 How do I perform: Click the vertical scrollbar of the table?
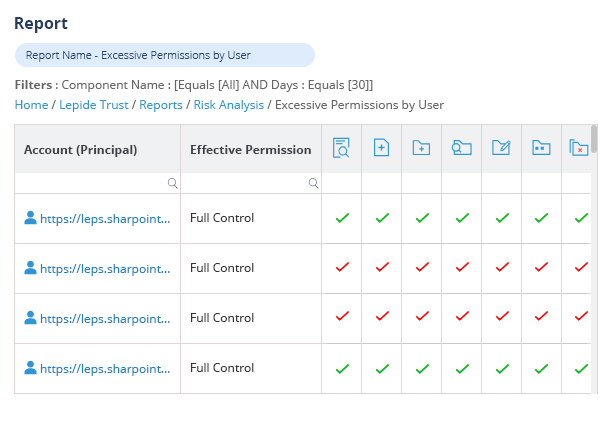click(x=594, y=138)
